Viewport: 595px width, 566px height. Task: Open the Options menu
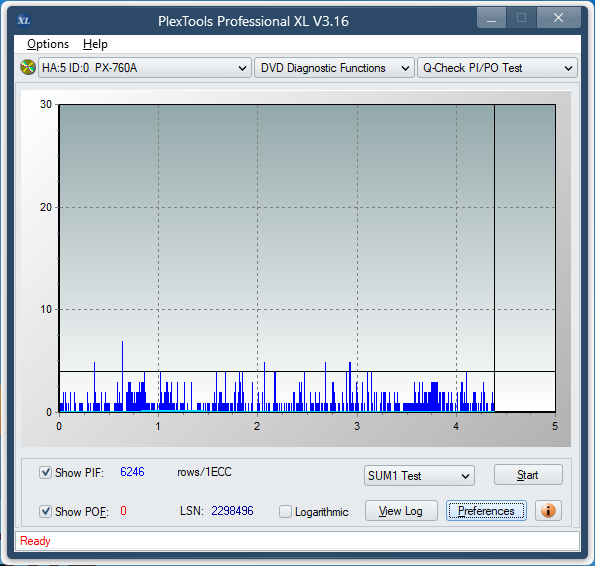tap(48, 44)
